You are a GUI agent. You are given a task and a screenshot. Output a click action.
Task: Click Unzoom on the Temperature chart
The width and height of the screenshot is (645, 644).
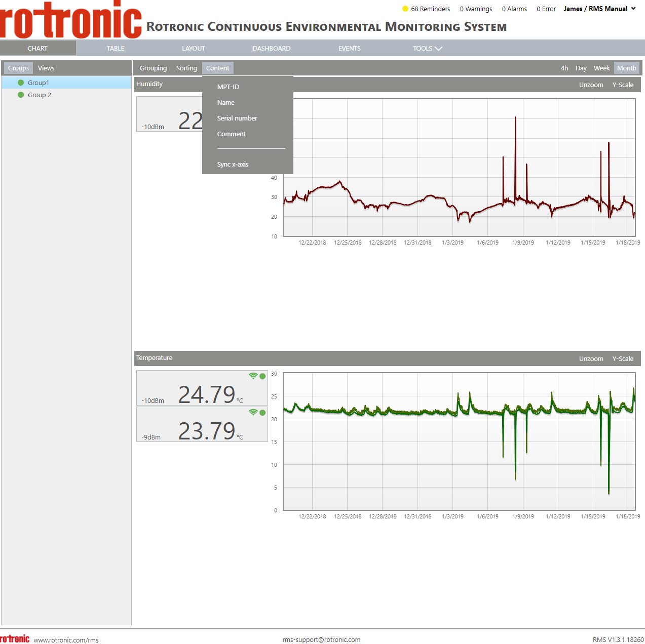pos(591,359)
